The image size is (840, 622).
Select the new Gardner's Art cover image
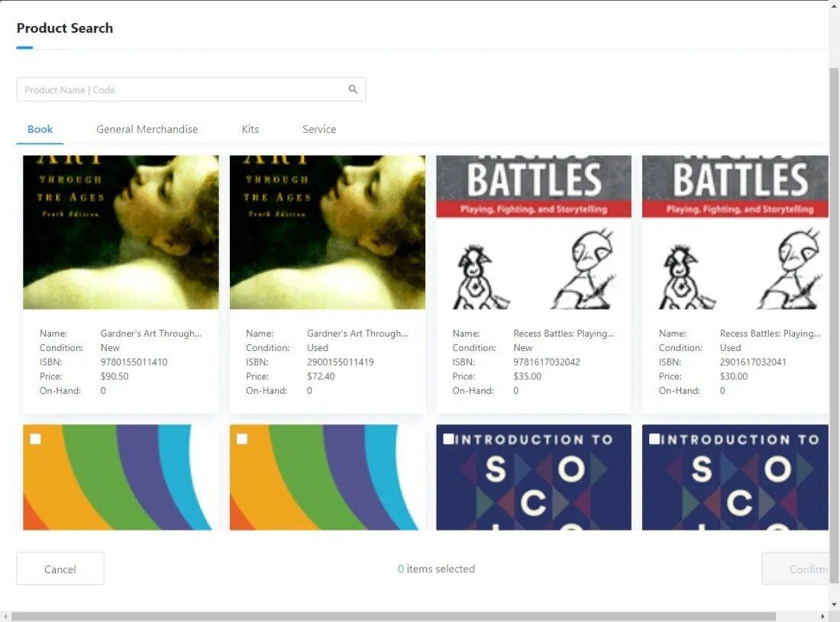[121, 232]
